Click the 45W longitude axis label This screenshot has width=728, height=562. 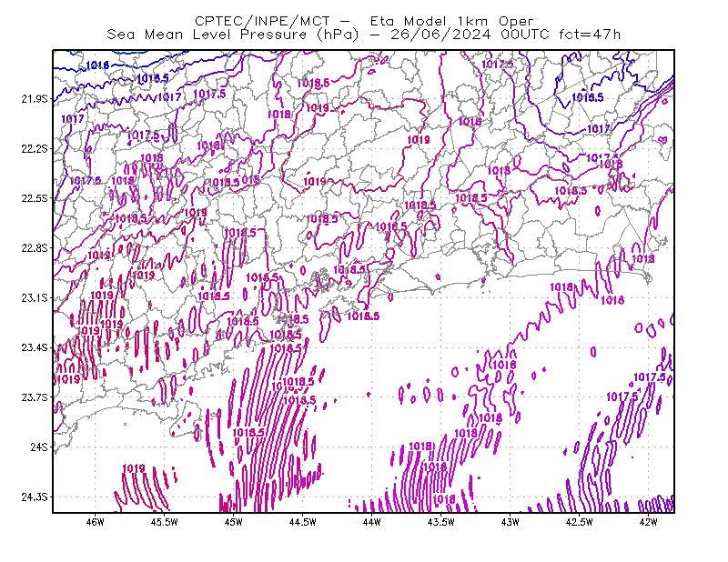234,522
